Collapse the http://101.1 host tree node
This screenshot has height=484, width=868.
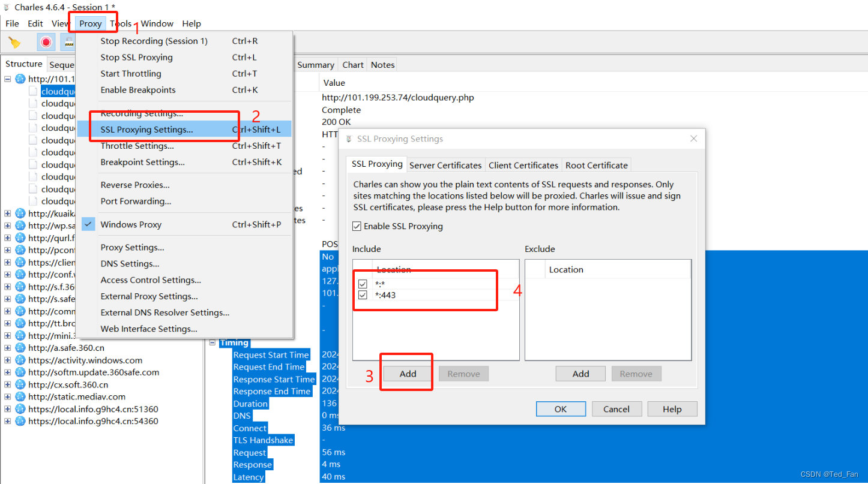[7, 79]
